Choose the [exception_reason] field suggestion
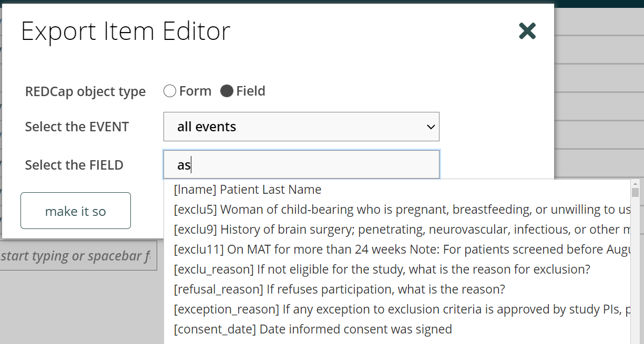The width and height of the screenshot is (644, 344). pyautogui.click(x=402, y=309)
